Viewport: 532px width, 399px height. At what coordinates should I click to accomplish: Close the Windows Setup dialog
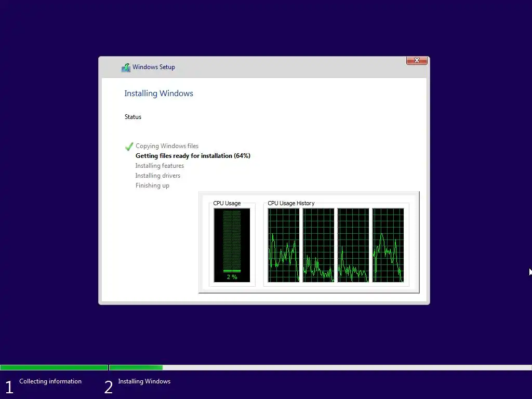click(x=417, y=60)
